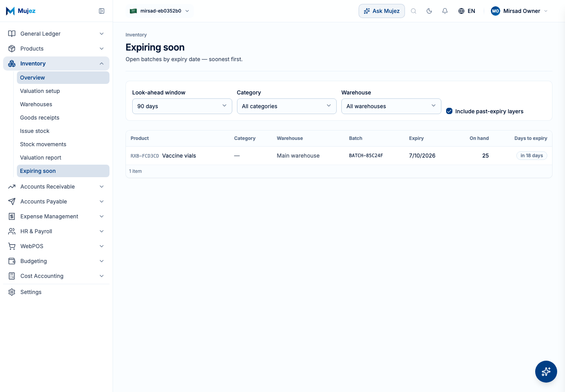This screenshot has height=392, width=565.
Task: Click the in 18 days badge
Action: [532, 156]
